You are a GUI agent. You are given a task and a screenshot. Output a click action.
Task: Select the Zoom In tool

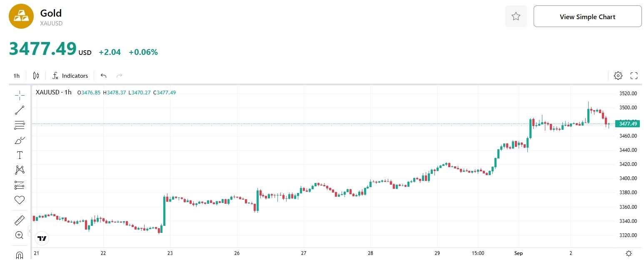click(19, 235)
